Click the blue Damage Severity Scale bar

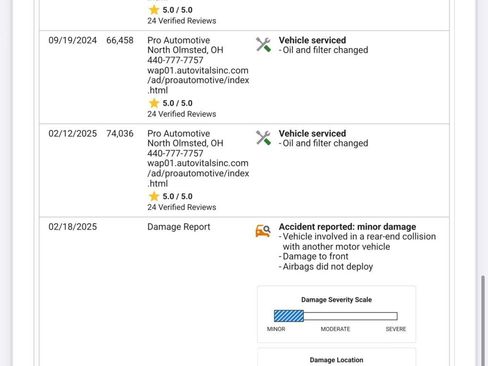[x=289, y=316]
